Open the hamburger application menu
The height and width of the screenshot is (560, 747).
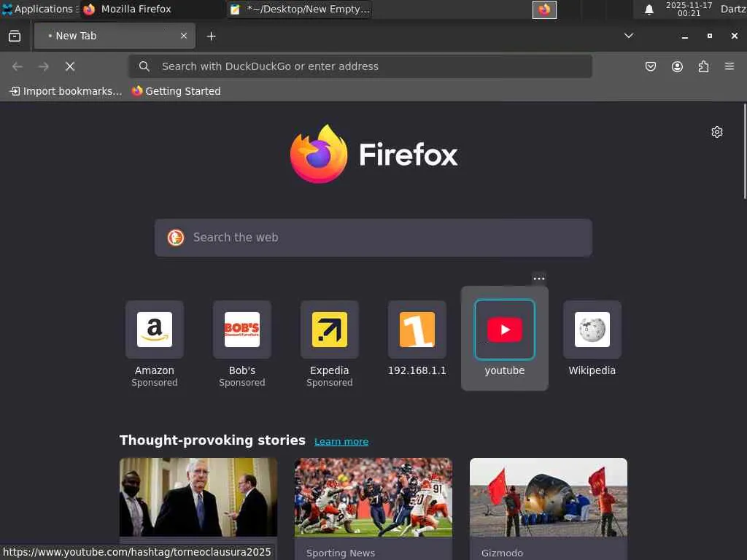click(x=729, y=66)
